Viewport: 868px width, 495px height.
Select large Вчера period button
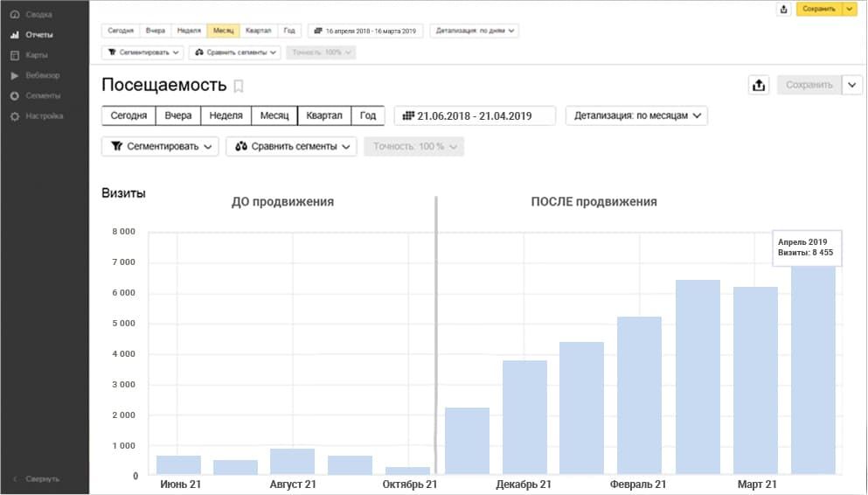177,115
